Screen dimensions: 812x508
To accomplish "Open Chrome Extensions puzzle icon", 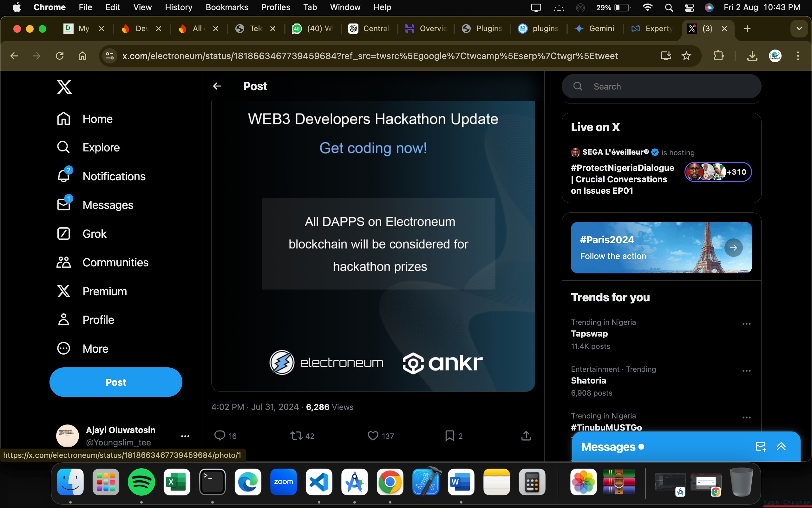I will (718, 56).
